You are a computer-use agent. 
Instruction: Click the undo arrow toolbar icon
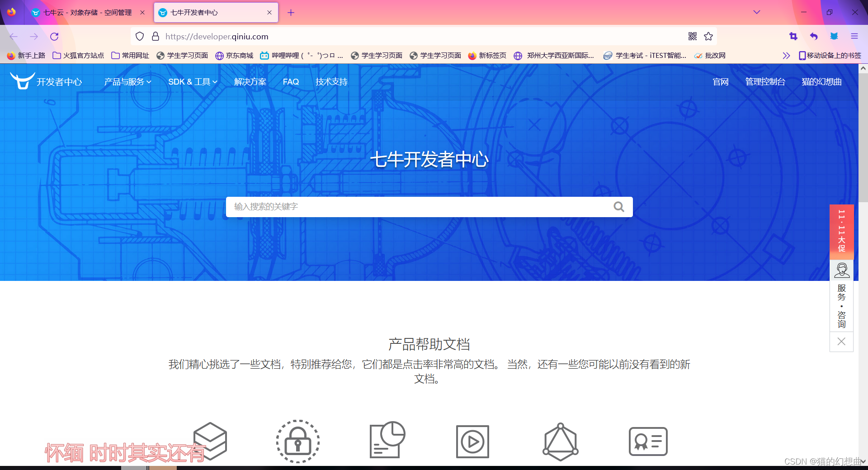[814, 36]
